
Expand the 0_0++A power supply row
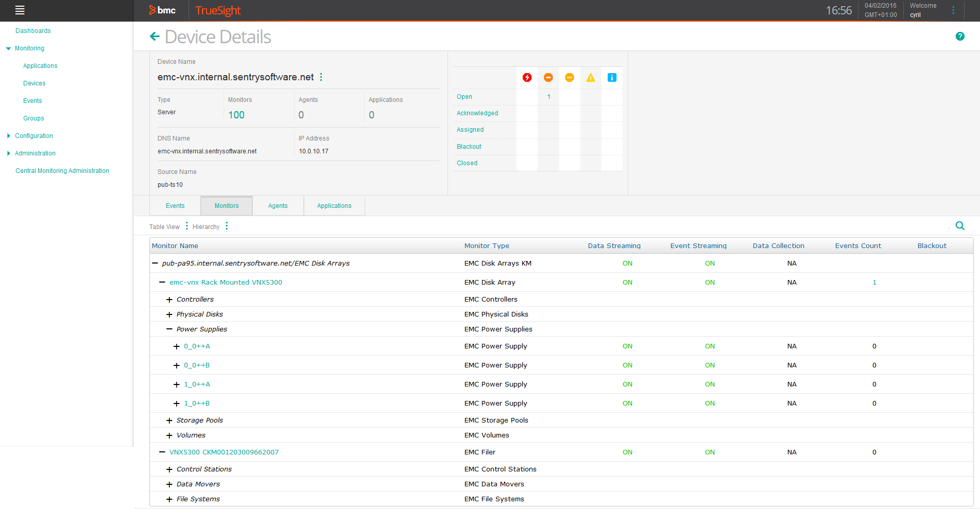pos(177,346)
